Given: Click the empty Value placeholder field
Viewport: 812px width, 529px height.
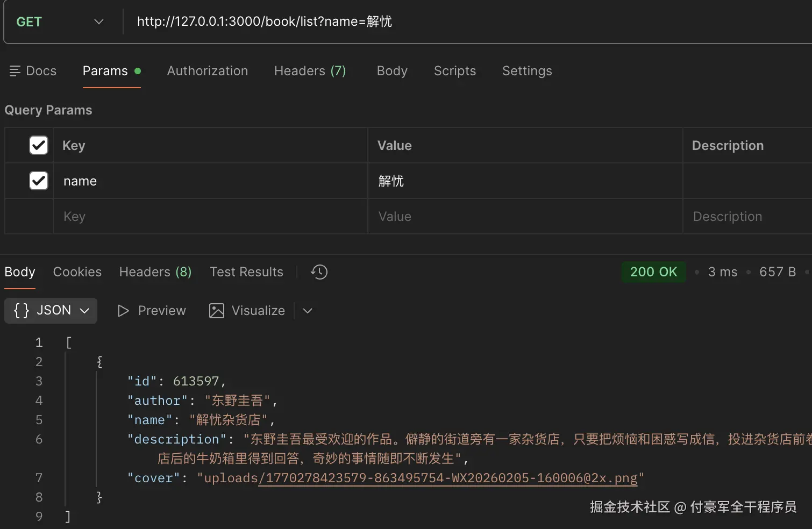Looking at the screenshot, I should (525, 217).
